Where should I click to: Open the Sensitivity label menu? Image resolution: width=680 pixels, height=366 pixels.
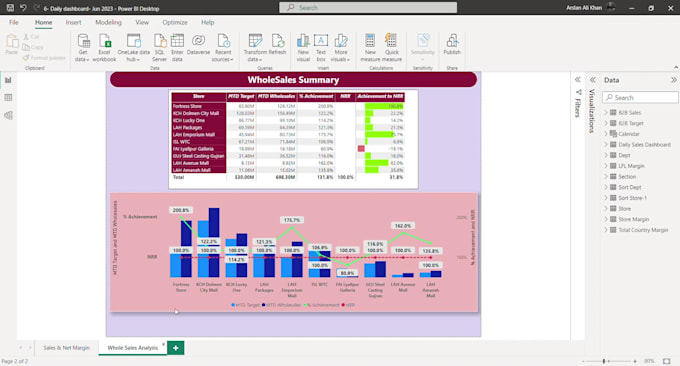[x=422, y=48]
